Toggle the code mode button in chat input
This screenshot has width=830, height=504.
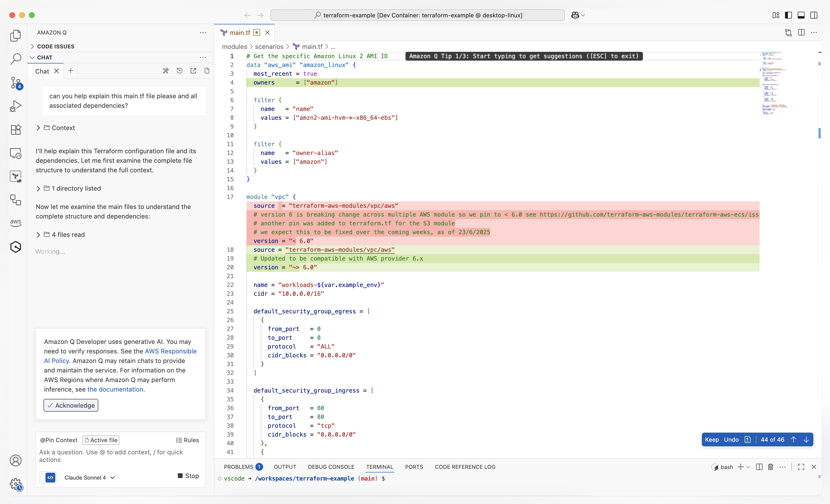(50, 477)
